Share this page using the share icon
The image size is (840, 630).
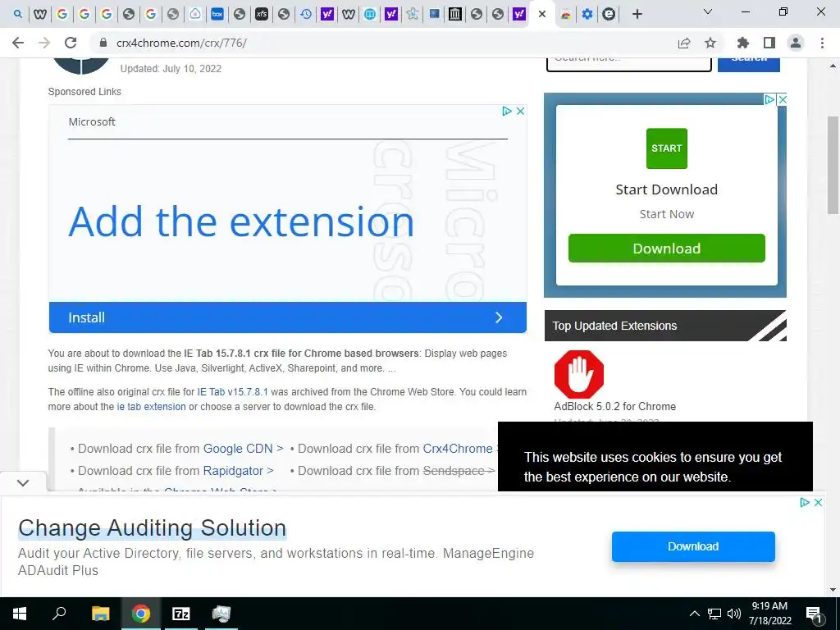click(x=683, y=43)
